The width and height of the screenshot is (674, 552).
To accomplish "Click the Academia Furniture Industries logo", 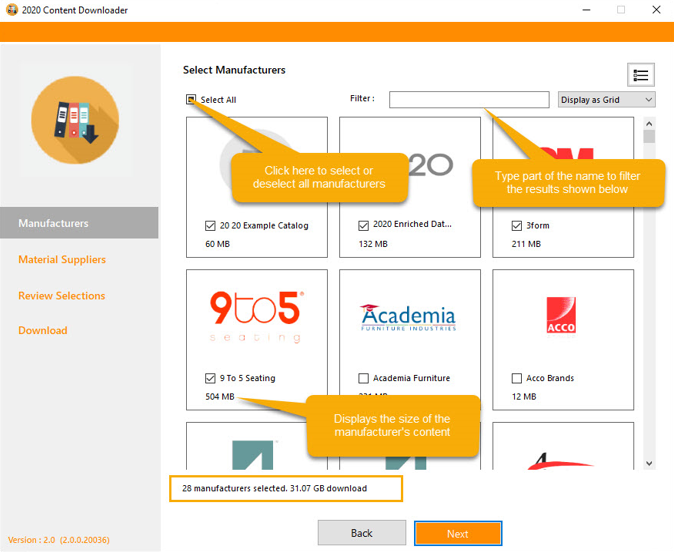I will point(408,317).
